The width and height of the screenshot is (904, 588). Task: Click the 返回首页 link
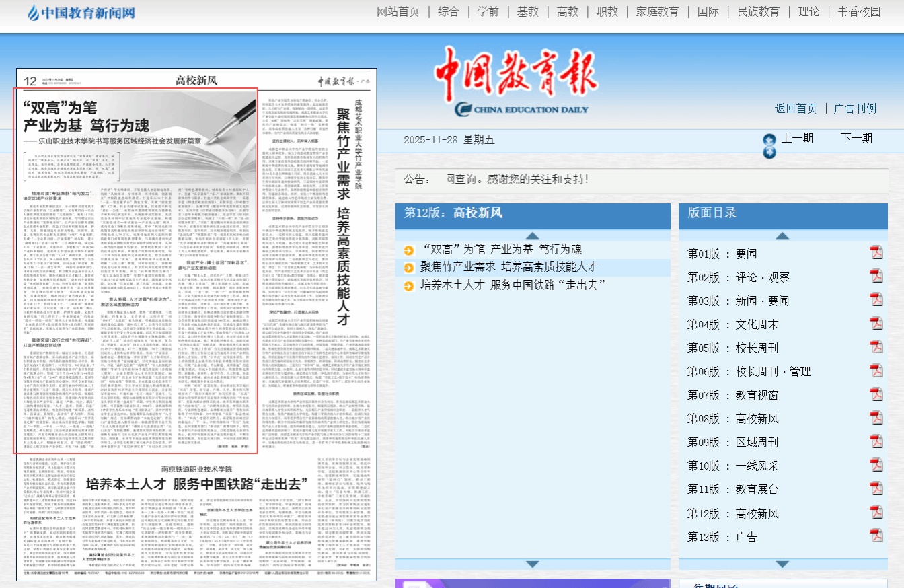coord(796,109)
